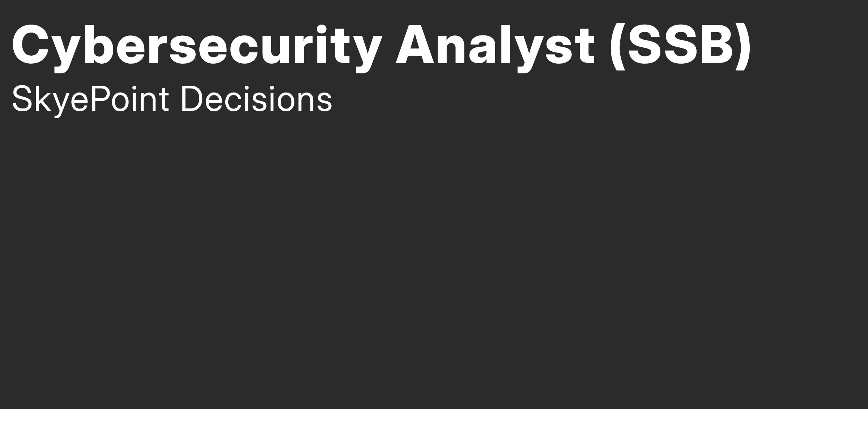
Task: Open the SkyePoint Decisions company name
Action: tap(172, 99)
